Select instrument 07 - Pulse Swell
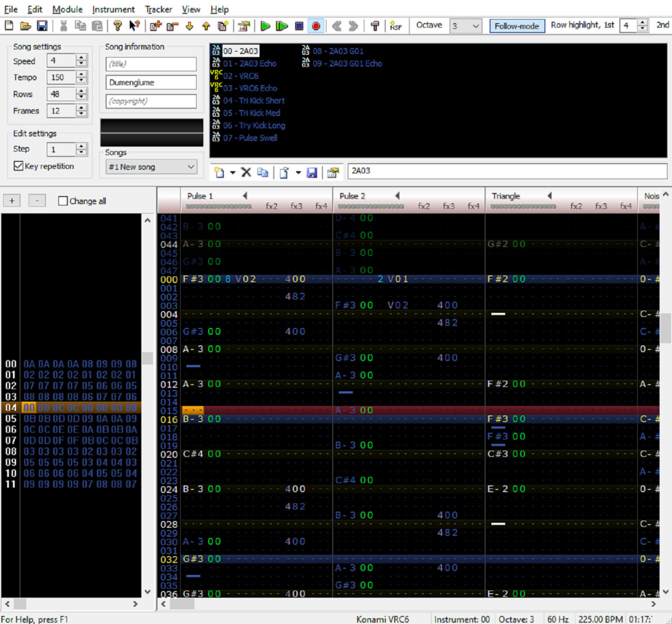Screen dimensions: 672x624 coord(250,138)
